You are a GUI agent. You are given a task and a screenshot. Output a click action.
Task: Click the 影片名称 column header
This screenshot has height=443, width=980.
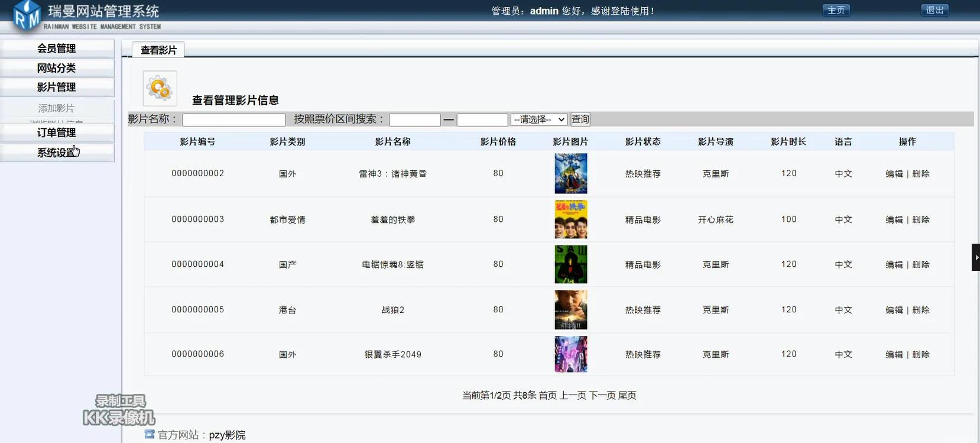coord(392,141)
